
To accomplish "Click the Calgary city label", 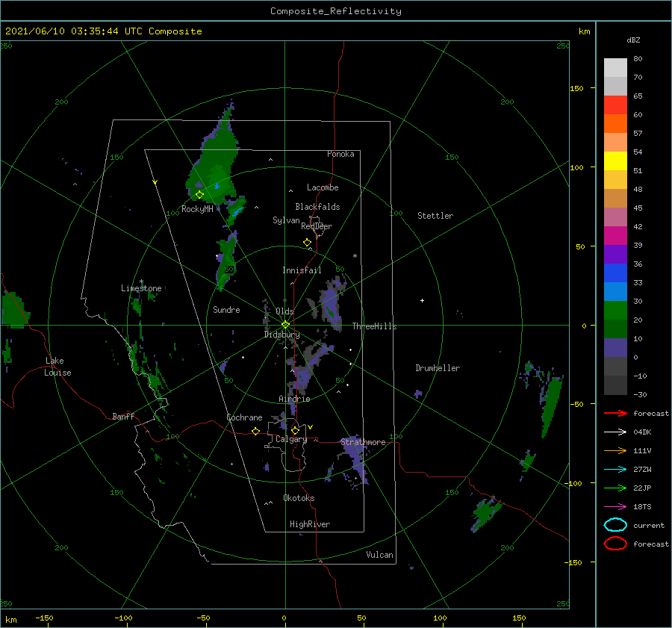I will tap(291, 439).
